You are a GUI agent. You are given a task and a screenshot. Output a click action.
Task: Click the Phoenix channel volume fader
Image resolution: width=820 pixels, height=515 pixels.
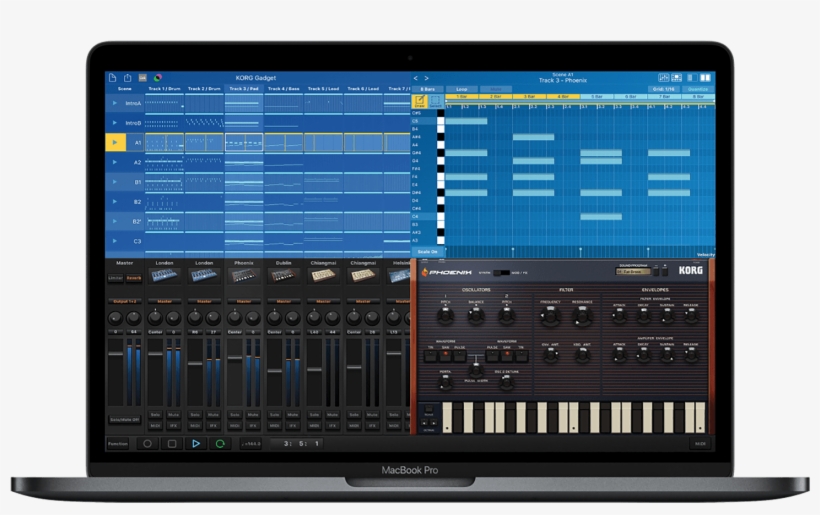point(235,358)
